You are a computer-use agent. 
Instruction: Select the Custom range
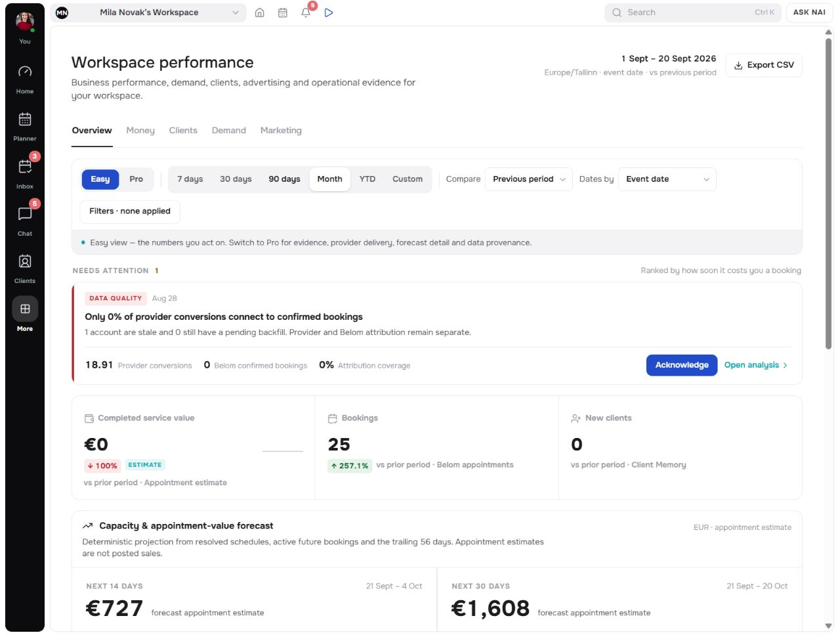coord(408,179)
